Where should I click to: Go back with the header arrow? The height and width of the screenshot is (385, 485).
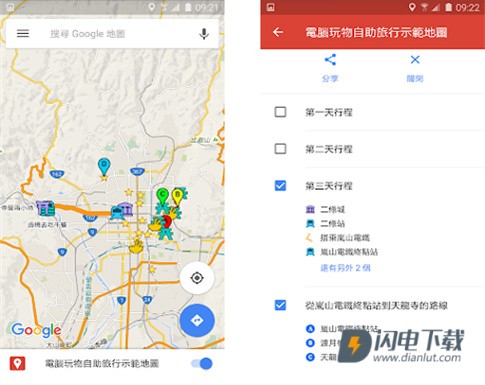tap(278, 32)
